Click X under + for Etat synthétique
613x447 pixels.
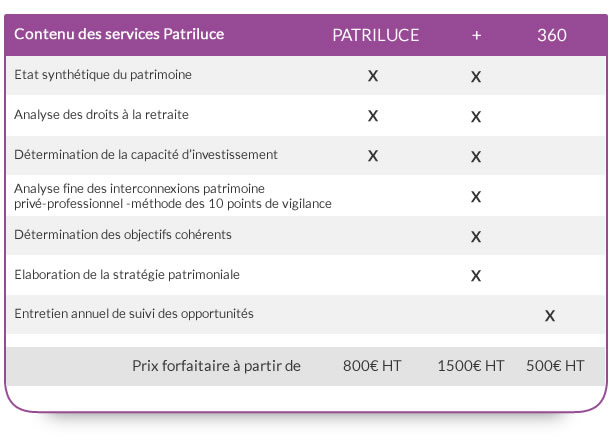coord(476,77)
